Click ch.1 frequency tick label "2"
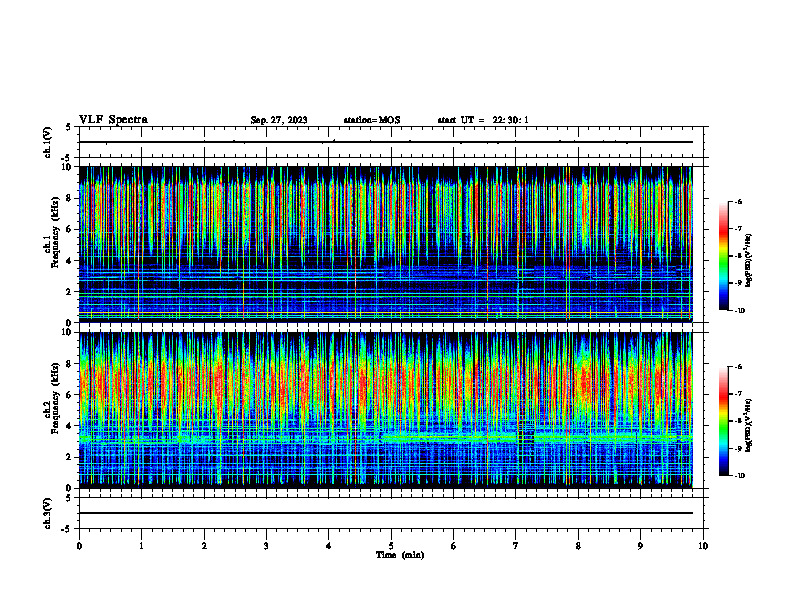 pyautogui.click(x=69, y=292)
